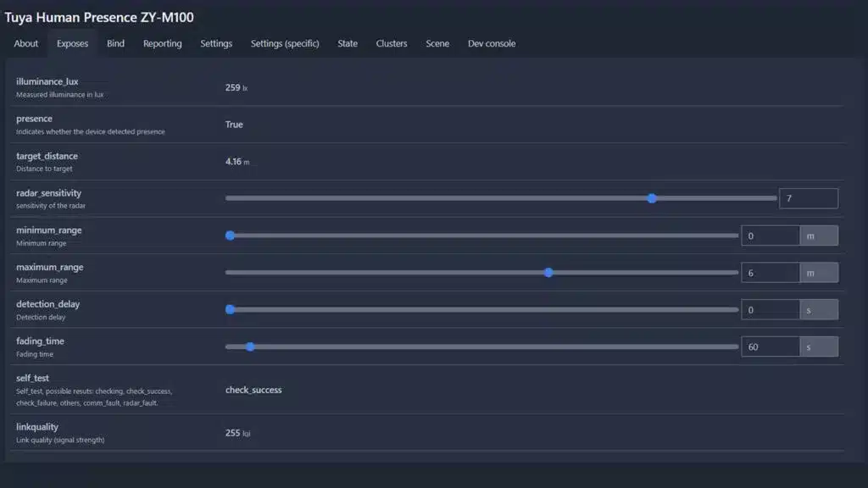Open the Settings (specific) tab
The height and width of the screenshot is (488, 868).
[285, 43]
